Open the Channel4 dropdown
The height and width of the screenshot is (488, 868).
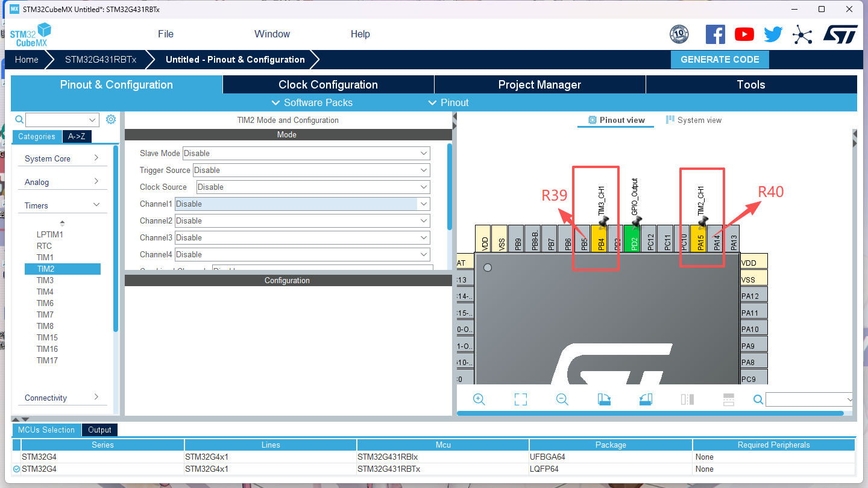click(302, 254)
